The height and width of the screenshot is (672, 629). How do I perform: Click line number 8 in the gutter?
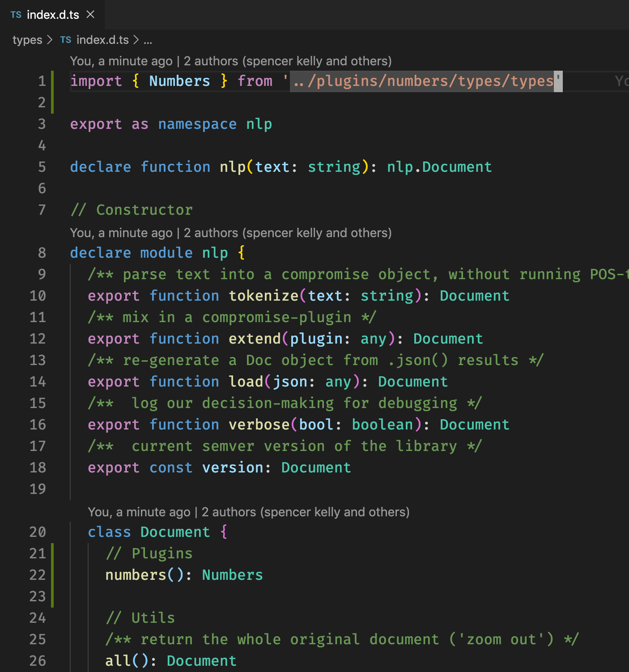(42, 253)
